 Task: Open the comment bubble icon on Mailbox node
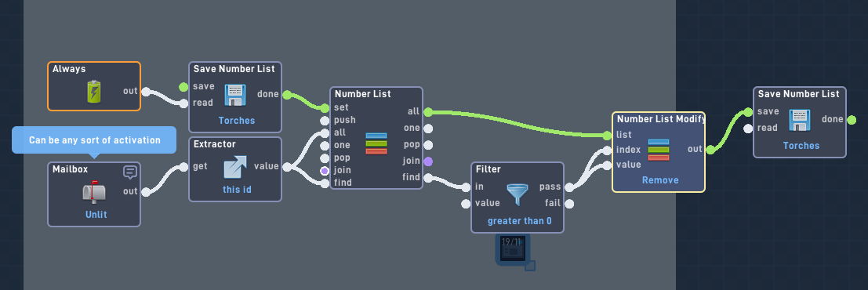click(x=130, y=172)
